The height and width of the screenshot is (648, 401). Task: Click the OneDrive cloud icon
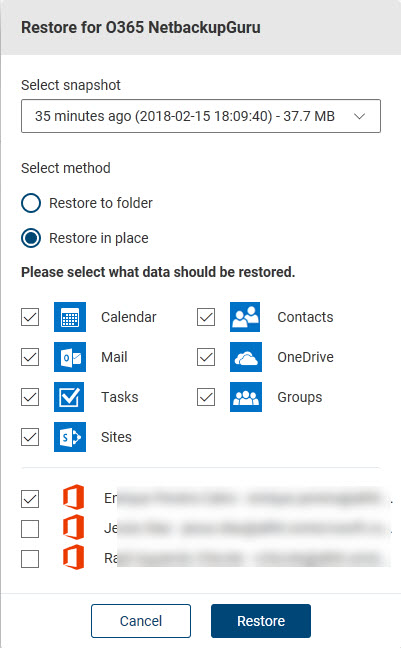click(x=246, y=357)
